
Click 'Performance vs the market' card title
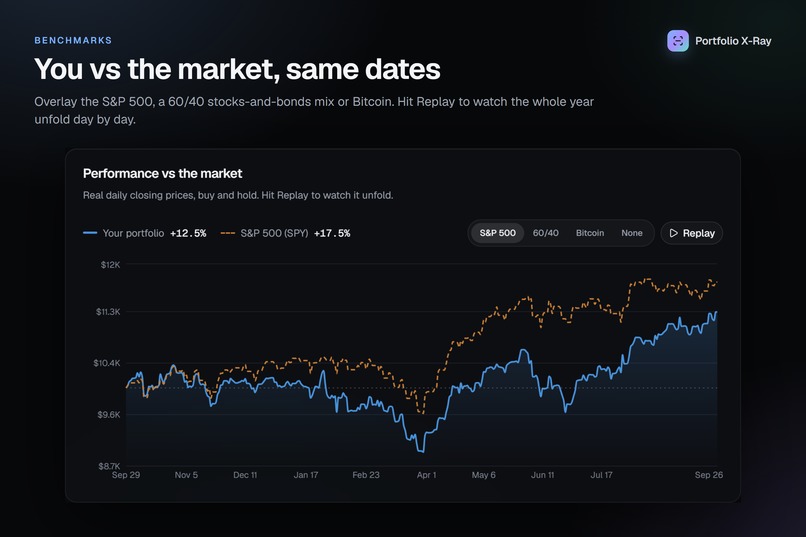(x=162, y=173)
